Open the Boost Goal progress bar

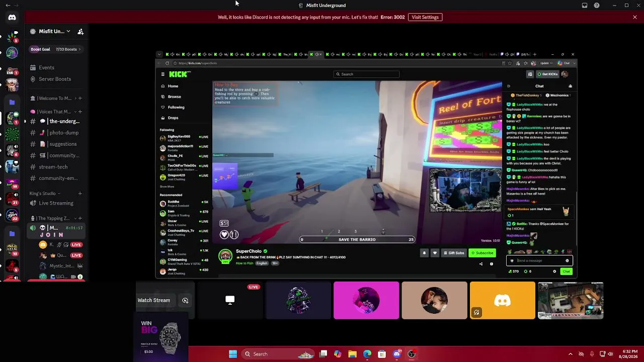click(x=56, y=49)
